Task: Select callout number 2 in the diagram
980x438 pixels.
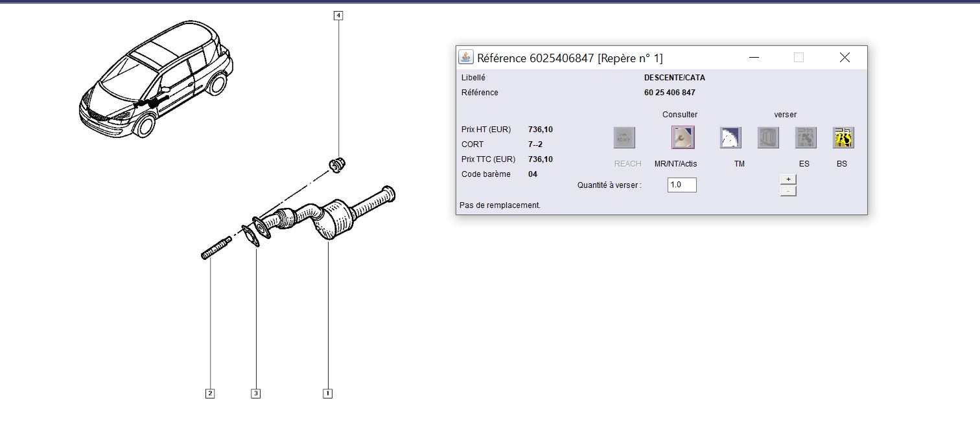Action: (x=209, y=393)
